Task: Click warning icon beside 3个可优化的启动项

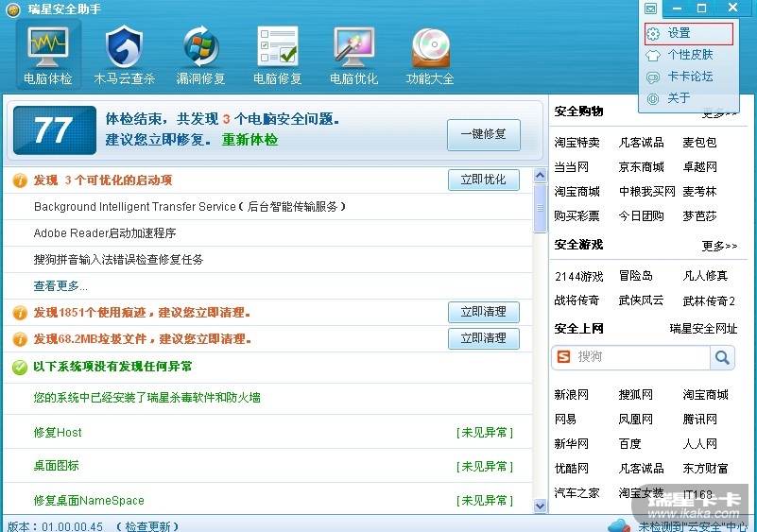Action: 20,180
